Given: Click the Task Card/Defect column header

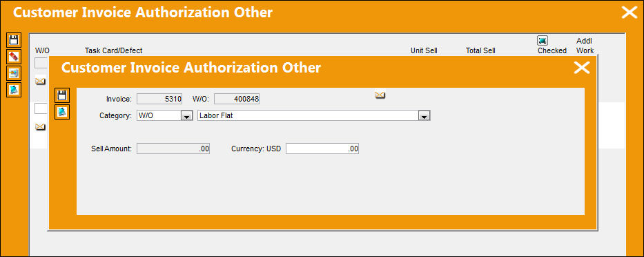Looking at the screenshot, I should tap(113, 50).
